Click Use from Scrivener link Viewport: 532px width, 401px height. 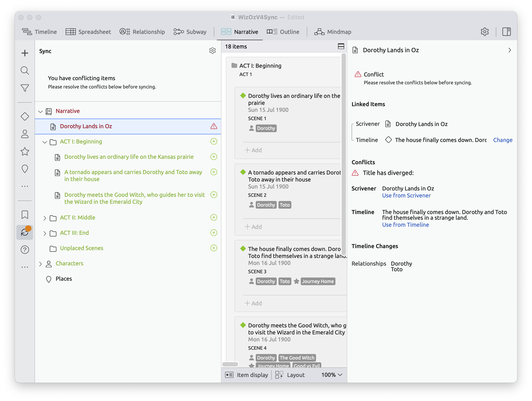[x=406, y=195]
